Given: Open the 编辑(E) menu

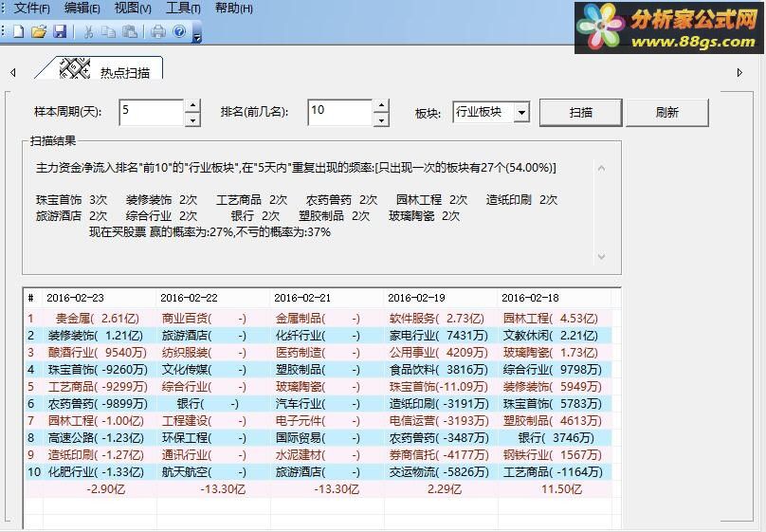Looking at the screenshot, I should point(82,8).
